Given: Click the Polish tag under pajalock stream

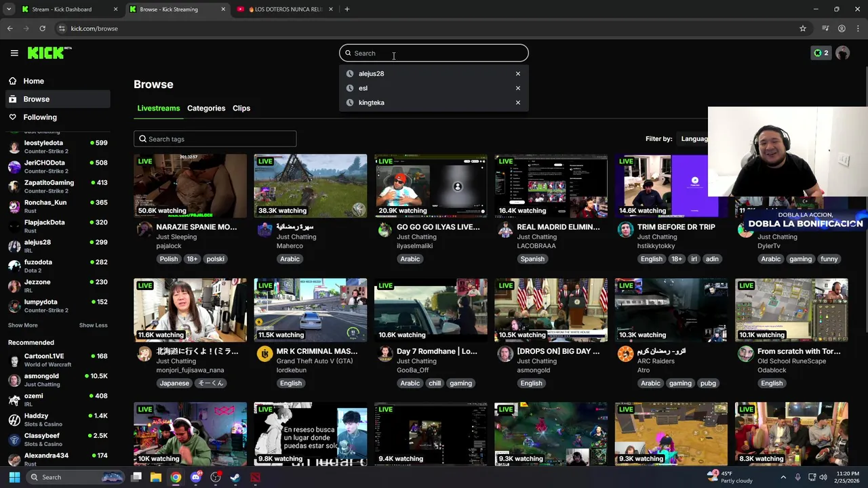Looking at the screenshot, I should (x=169, y=259).
